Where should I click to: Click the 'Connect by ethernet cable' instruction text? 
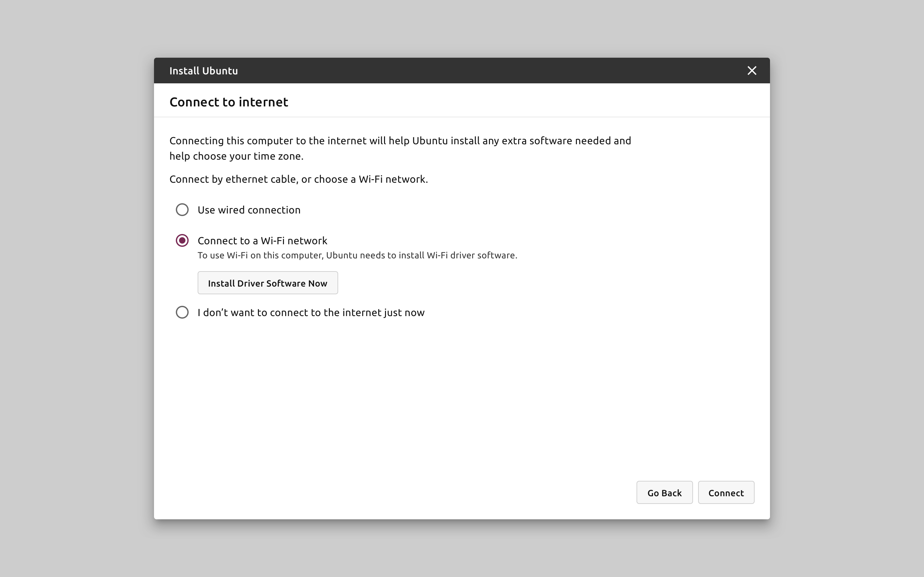click(299, 180)
